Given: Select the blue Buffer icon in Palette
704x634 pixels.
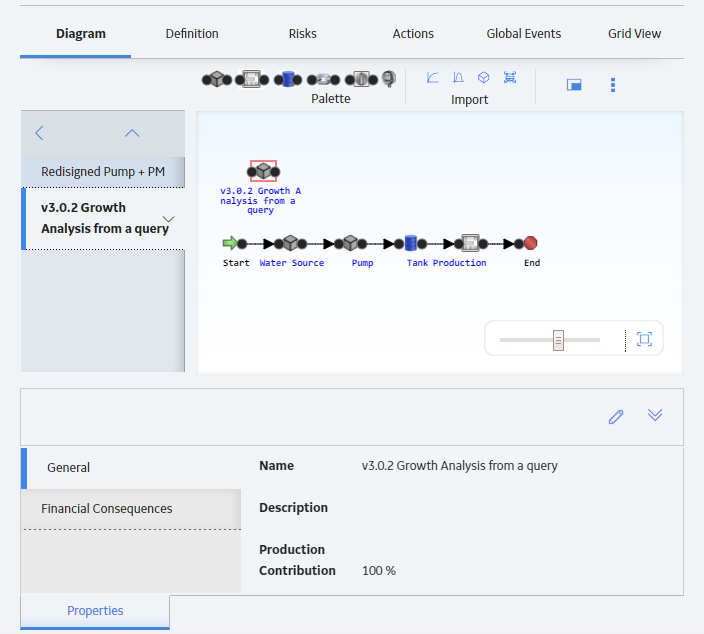Looking at the screenshot, I should coord(288,79).
